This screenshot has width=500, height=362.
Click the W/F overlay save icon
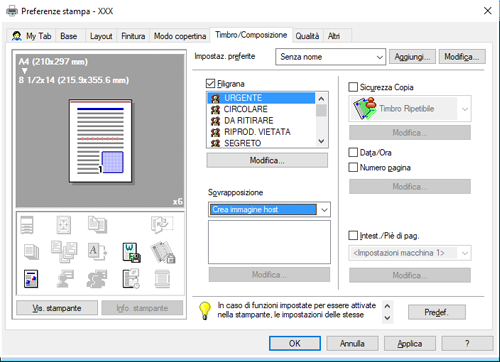tap(131, 252)
